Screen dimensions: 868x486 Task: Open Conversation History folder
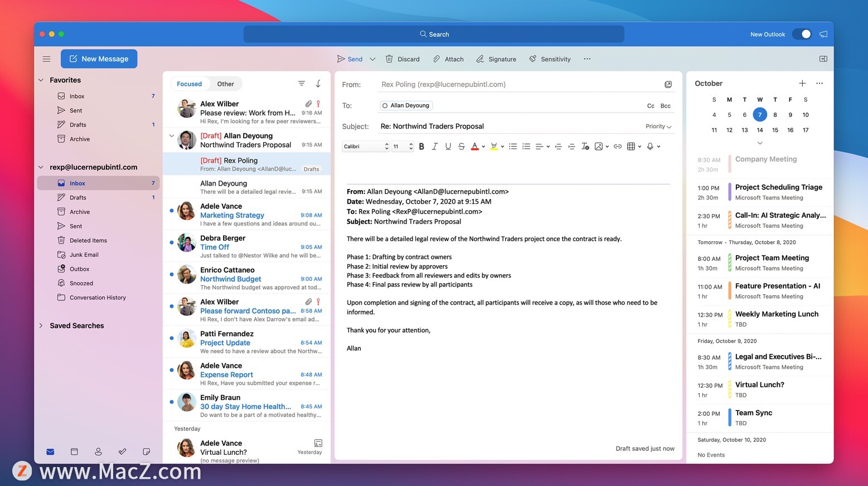pos(98,298)
